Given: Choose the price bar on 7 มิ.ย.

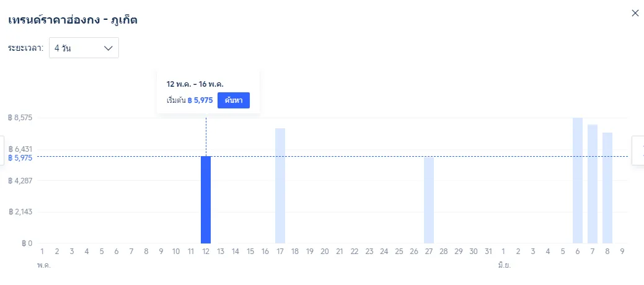Looking at the screenshot, I should click(x=593, y=184).
